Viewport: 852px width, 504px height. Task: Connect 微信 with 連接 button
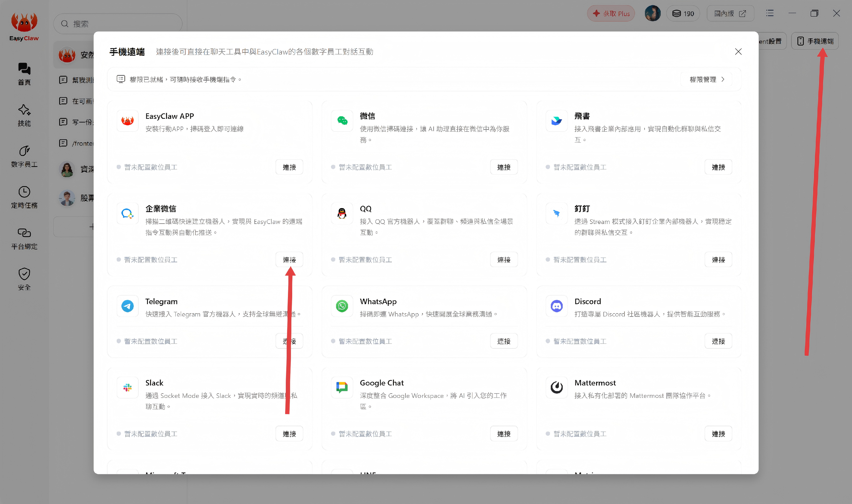point(504,167)
